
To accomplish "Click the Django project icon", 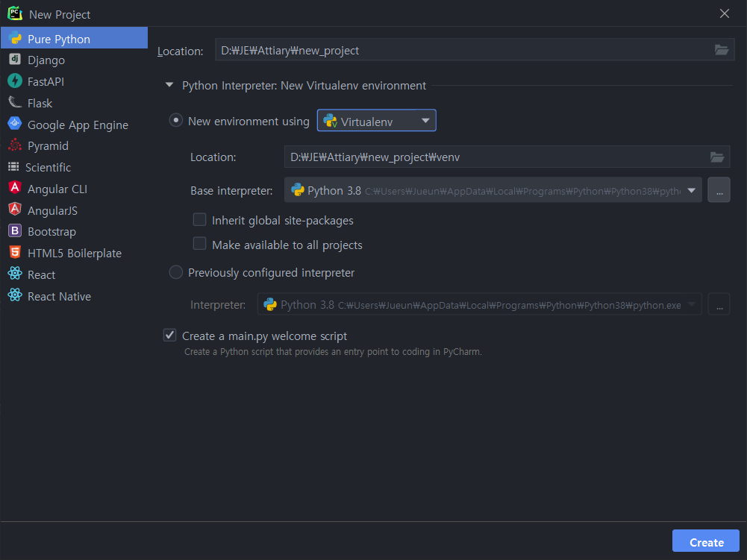I will [15, 59].
